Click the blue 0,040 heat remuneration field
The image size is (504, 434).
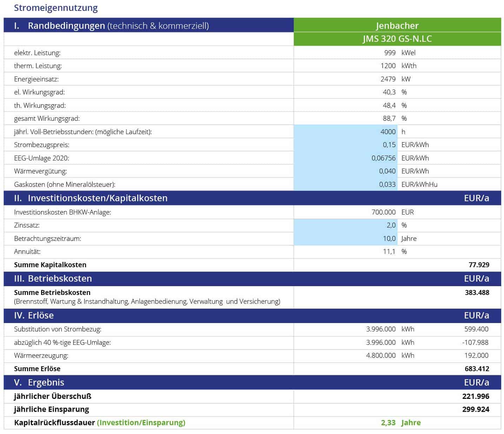346,171
